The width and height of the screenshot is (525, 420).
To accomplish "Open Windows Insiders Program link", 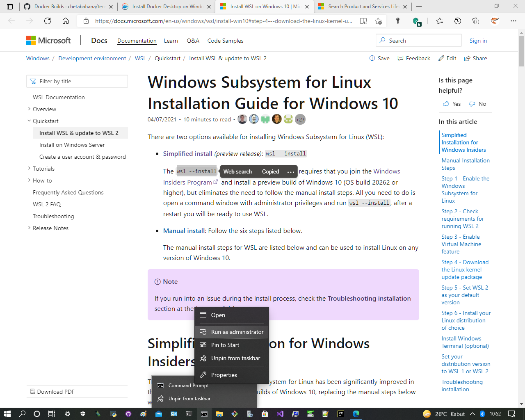I will 282,177.
